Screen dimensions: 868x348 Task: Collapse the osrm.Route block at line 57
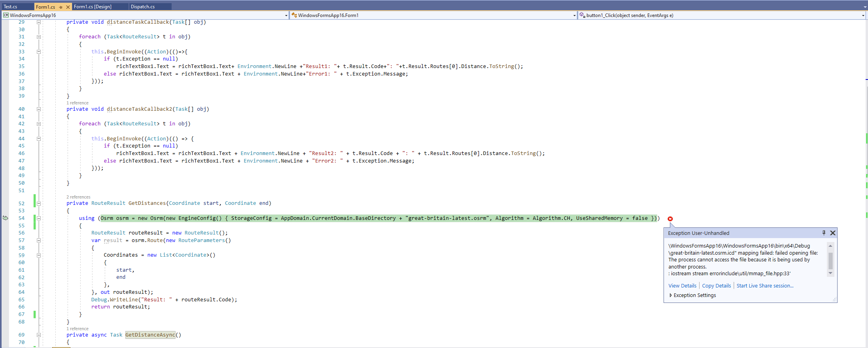pos(39,240)
